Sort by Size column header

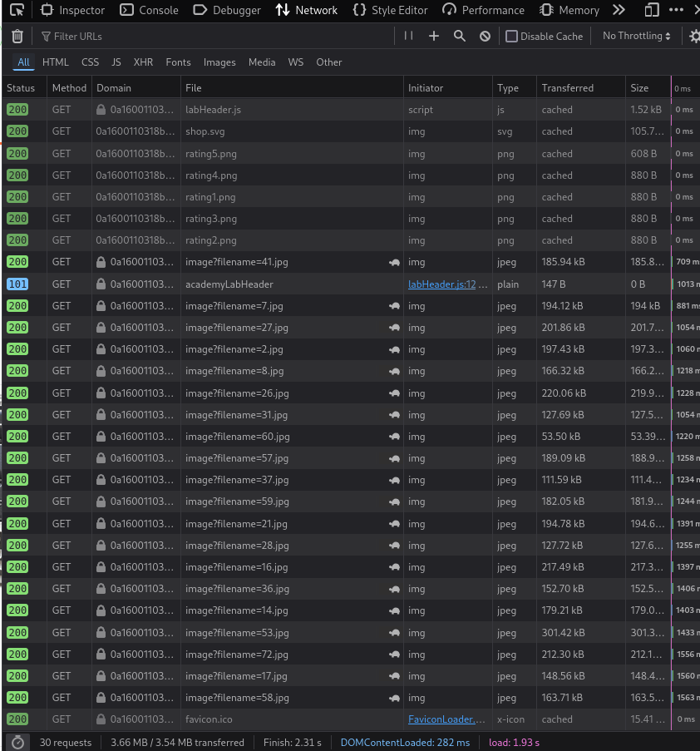point(648,88)
